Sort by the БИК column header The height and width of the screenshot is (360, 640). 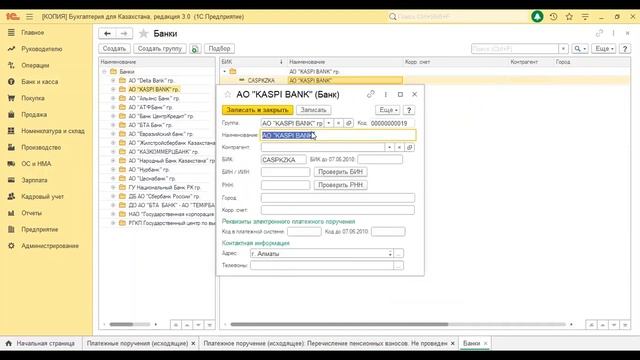click(252, 62)
